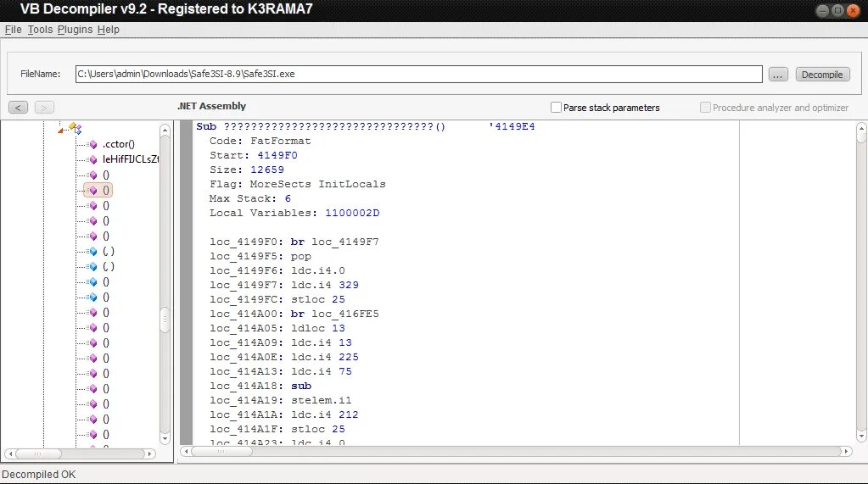
Task: Click line loc_414A00 br loc_416FE5
Action: tap(294, 314)
